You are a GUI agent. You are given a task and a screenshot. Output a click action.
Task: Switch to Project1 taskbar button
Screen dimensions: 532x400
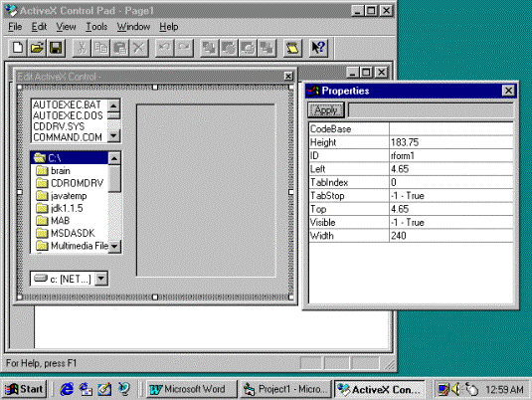(285, 389)
